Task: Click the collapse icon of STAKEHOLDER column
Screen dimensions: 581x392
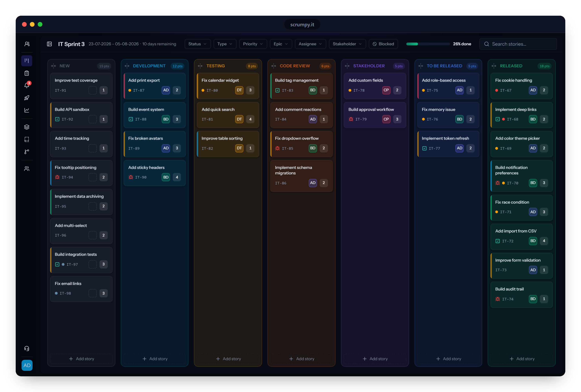Action: pyautogui.click(x=347, y=66)
